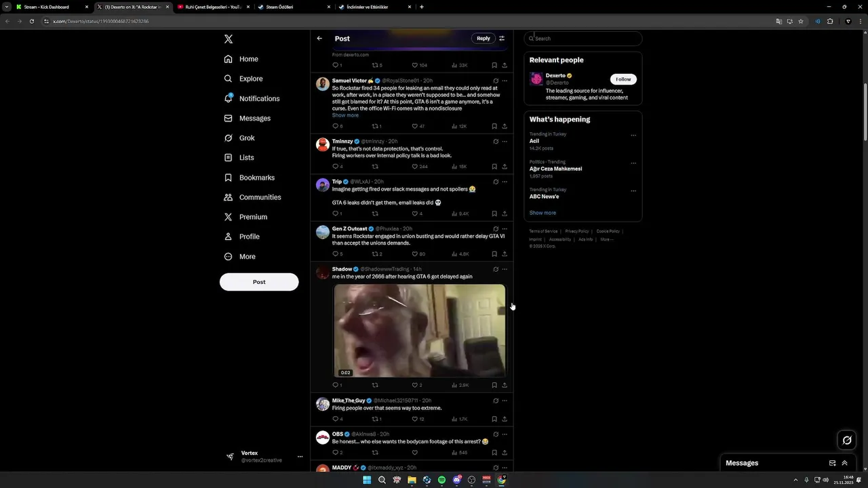Open Explore from the sidebar
This screenshot has height=488, width=868.
pyautogui.click(x=243, y=79)
